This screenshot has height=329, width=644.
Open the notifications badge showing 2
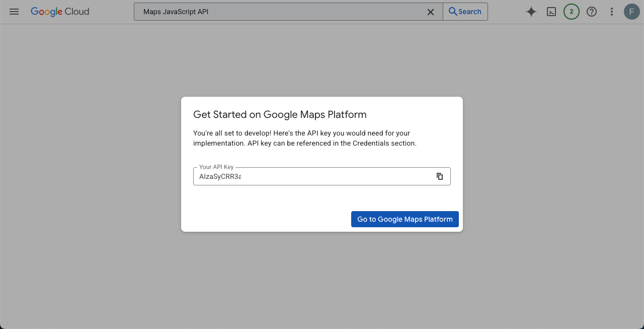[572, 12]
